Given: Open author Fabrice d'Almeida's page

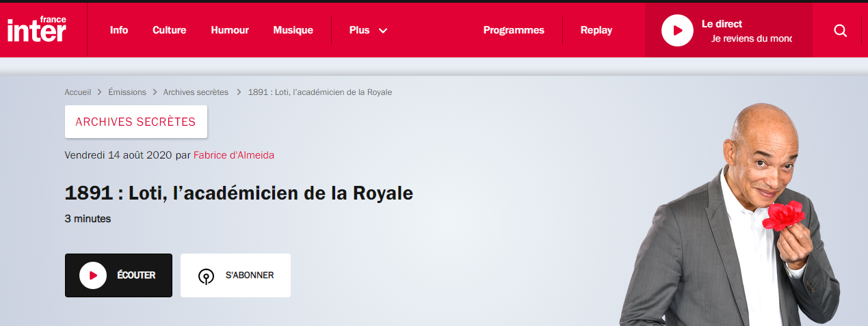Looking at the screenshot, I should click(234, 155).
